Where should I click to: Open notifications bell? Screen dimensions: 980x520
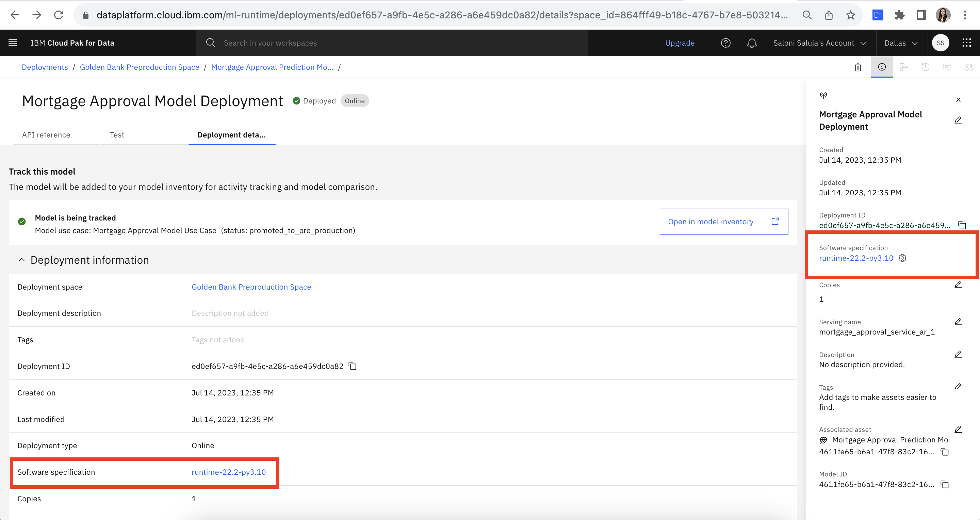coord(752,43)
